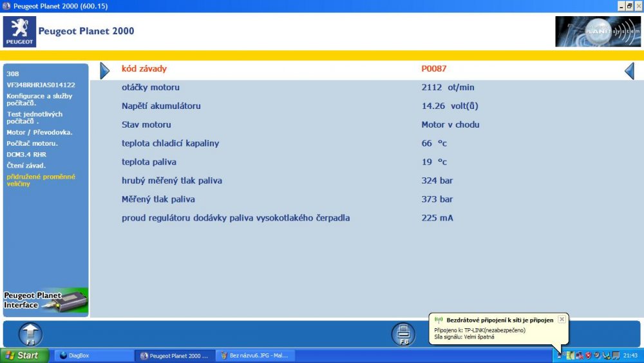Viewport: 644px width, 363px height.
Task: Click the F1 up-arrow back button
Action: pyautogui.click(x=30, y=334)
